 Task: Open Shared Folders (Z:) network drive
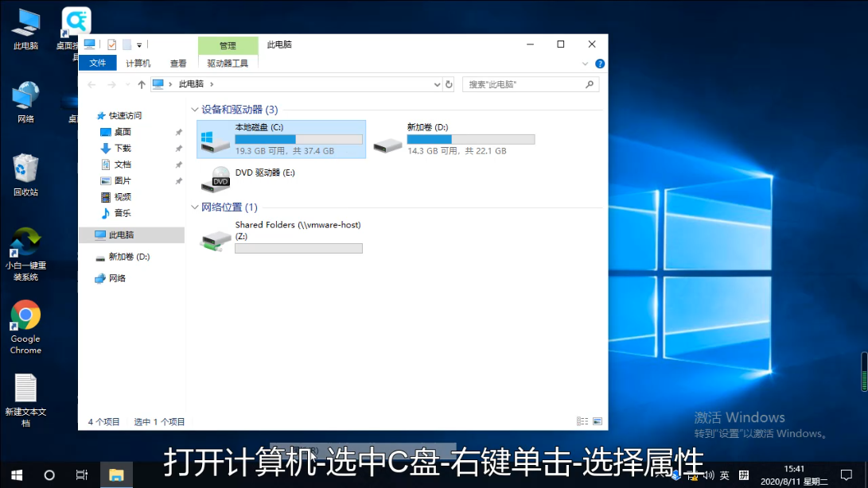click(x=216, y=240)
